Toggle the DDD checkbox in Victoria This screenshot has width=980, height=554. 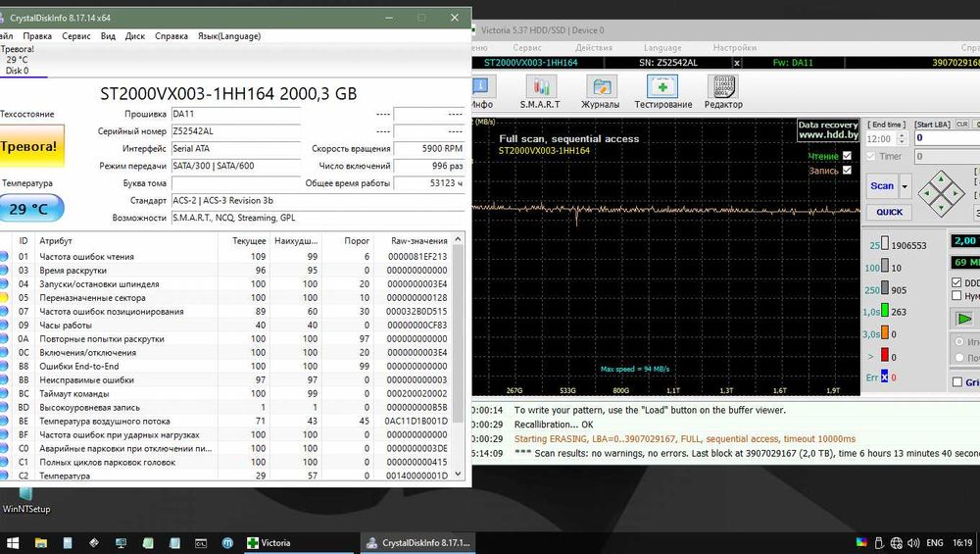point(956,282)
